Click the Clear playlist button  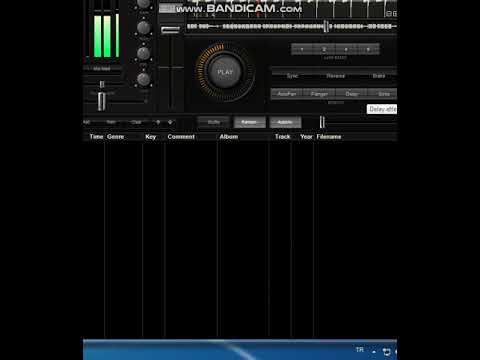click(136, 122)
